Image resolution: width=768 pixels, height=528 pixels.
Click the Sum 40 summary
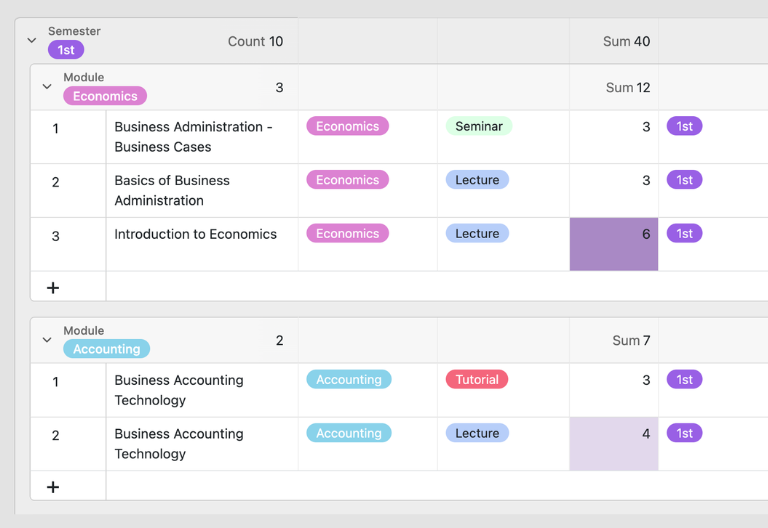[x=626, y=42]
